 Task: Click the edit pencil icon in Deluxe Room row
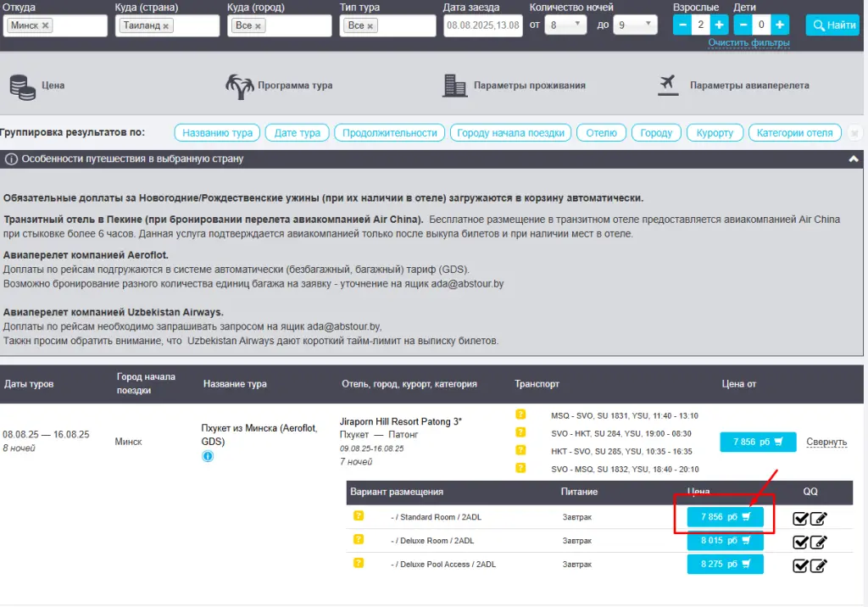[818, 542]
